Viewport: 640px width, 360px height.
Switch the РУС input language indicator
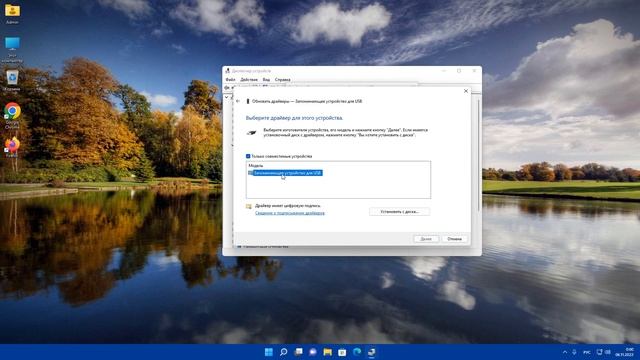pos(587,352)
